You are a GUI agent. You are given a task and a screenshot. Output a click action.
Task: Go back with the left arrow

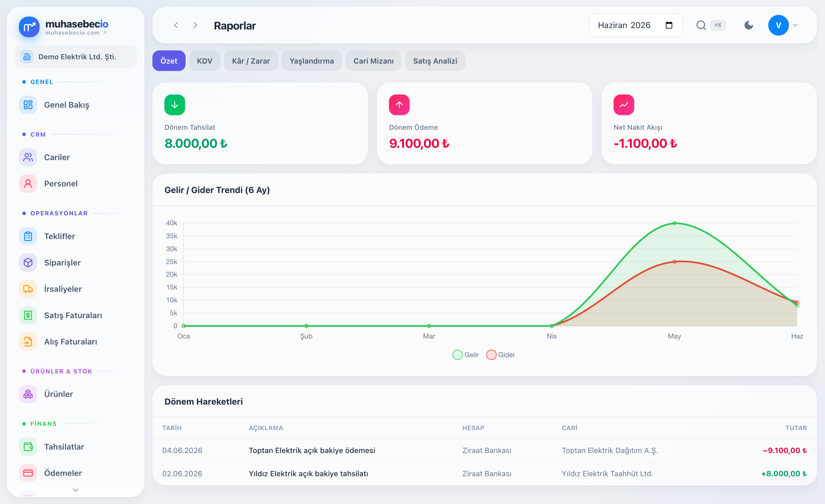coord(176,25)
